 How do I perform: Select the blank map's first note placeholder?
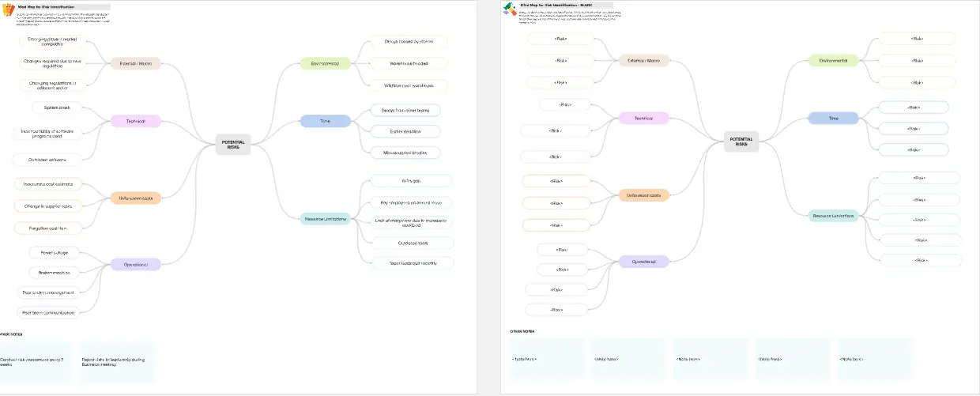tap(546, 360)
